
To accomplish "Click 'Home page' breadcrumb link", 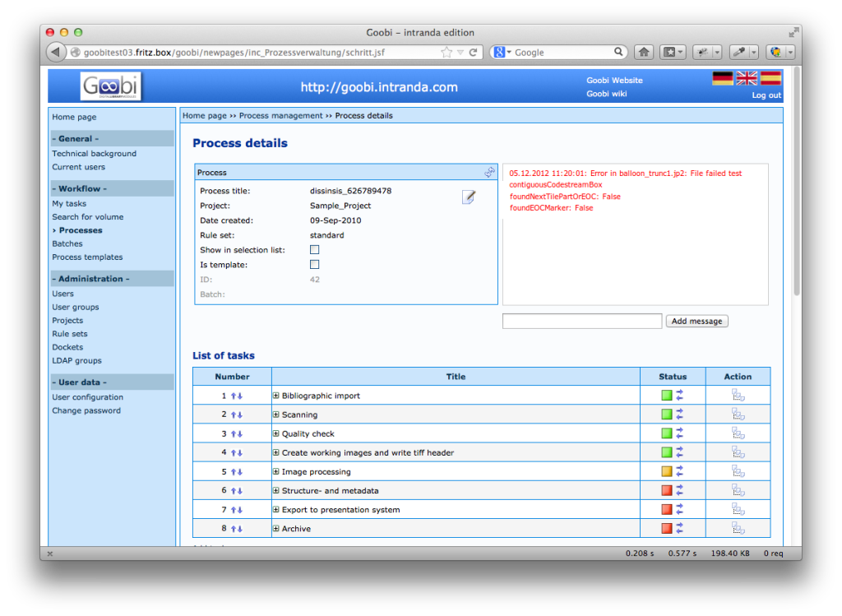I will (x=205, y=115).
